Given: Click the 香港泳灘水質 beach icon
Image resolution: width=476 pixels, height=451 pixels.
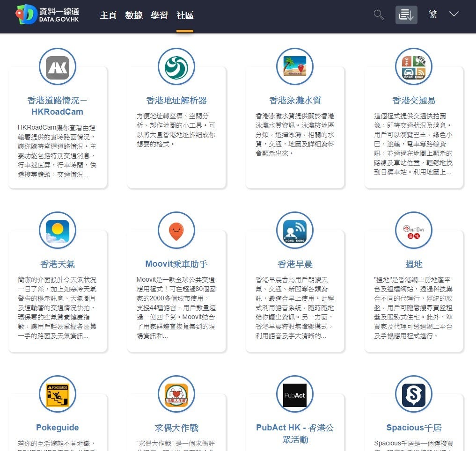Looking at the screenshot, I should [x=295, y=67].
